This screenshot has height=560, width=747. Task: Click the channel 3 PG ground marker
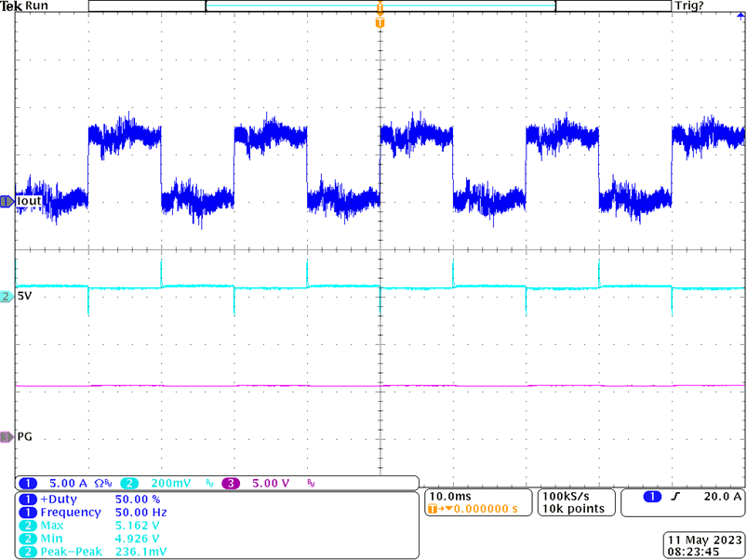click(7, 436)
